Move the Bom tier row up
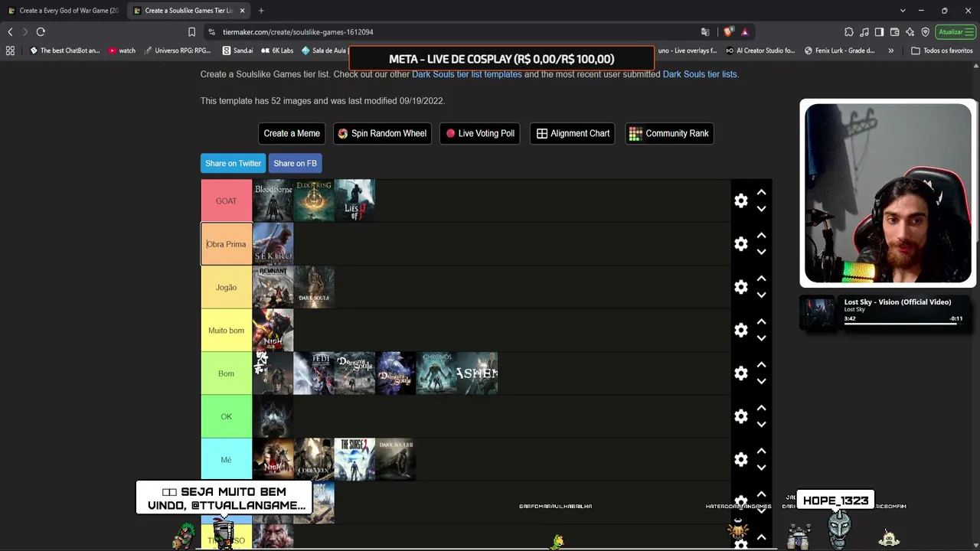The height and width of the screenshot is (551, 980). (761, 365)
